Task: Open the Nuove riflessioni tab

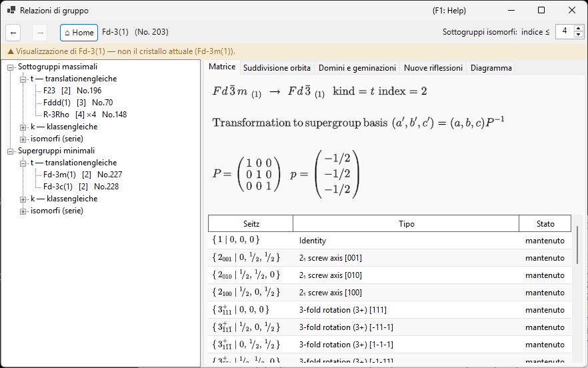Action: tap(433, 68)
